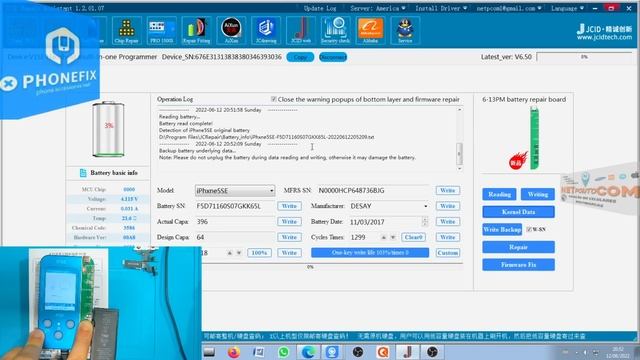Toggle the W-SN checkbox
The height and width of the screenshot is (360, 640).
(529, 229)
